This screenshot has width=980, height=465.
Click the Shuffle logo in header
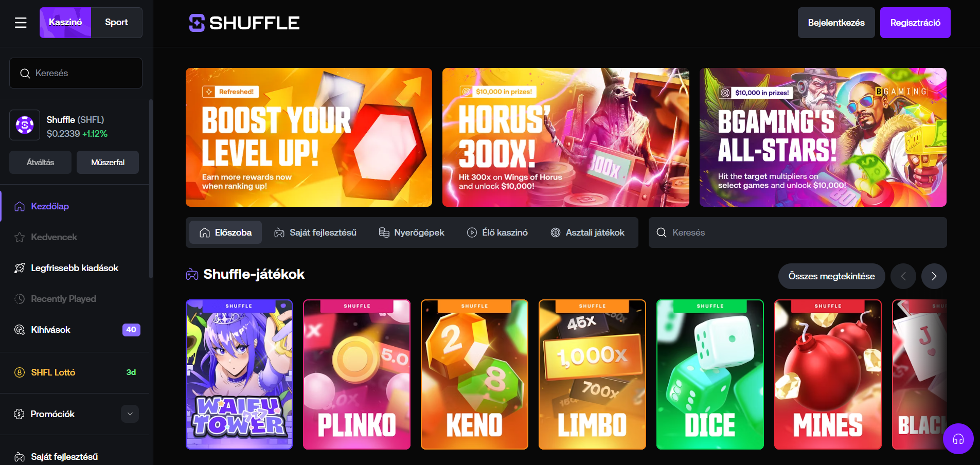(244, 23)
